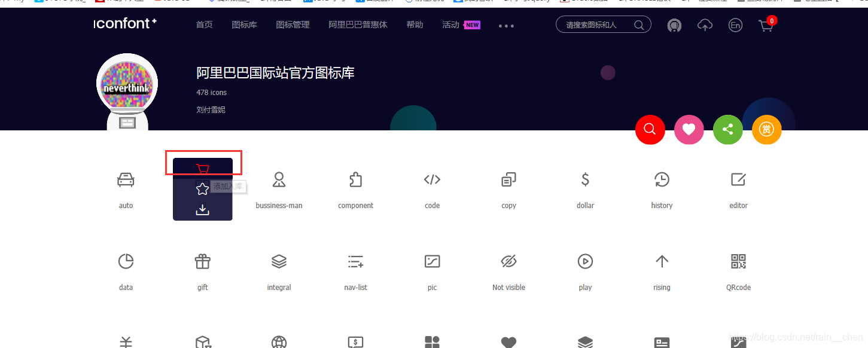Screen dimensions: 868x348
Task: Open the 图标库 nav item
Action: (x=244, y=25)
